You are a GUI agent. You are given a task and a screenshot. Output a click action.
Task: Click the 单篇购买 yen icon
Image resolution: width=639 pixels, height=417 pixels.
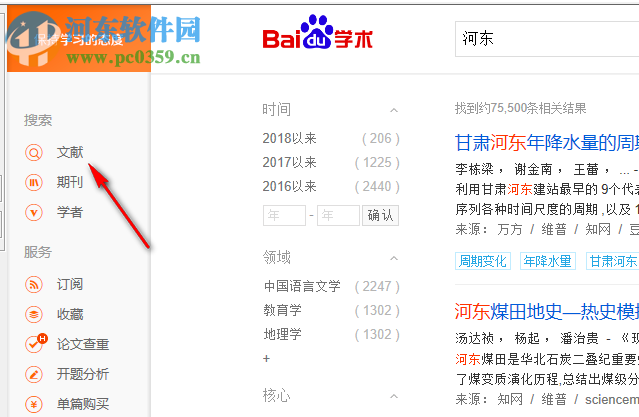(x=34, y=404)
